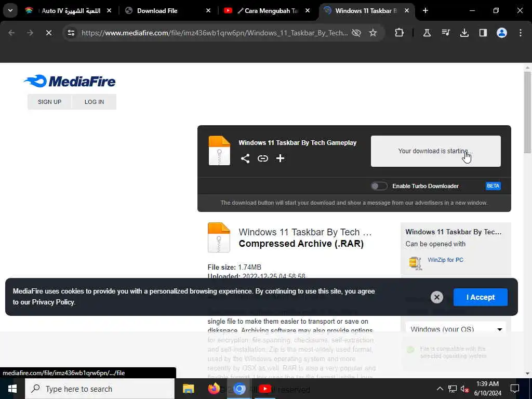Enable the Turbo Downloader toggle

click(x=379, y=186)
